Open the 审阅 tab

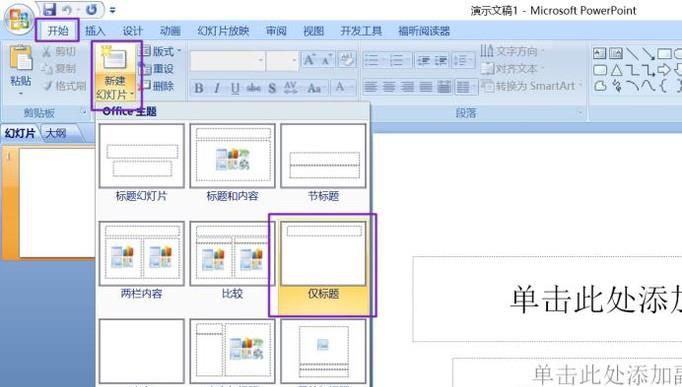[x=276, y=31]
